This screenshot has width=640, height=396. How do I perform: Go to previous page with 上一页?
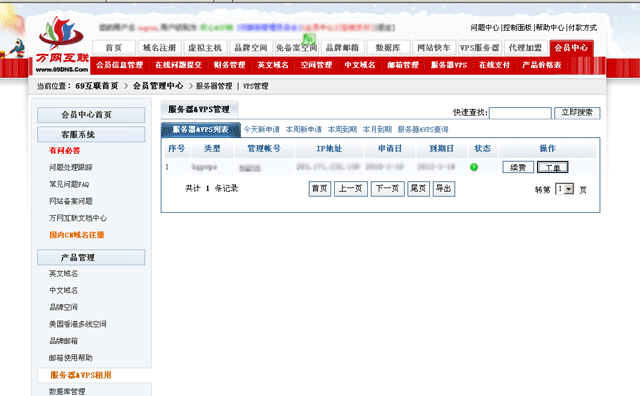tap(351, 189)
